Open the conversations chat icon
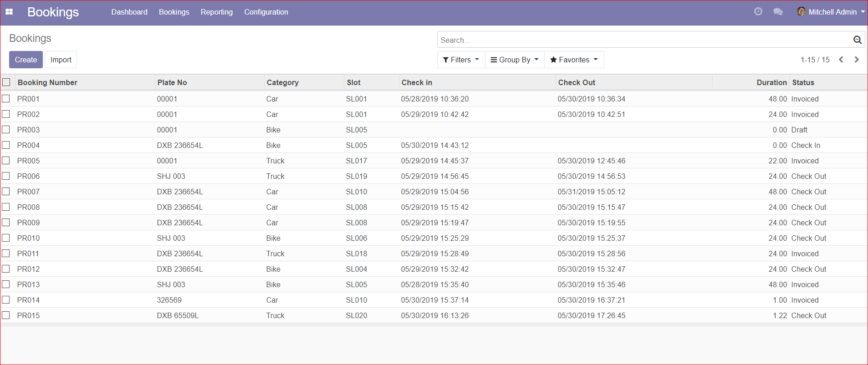 coord(778,12)
